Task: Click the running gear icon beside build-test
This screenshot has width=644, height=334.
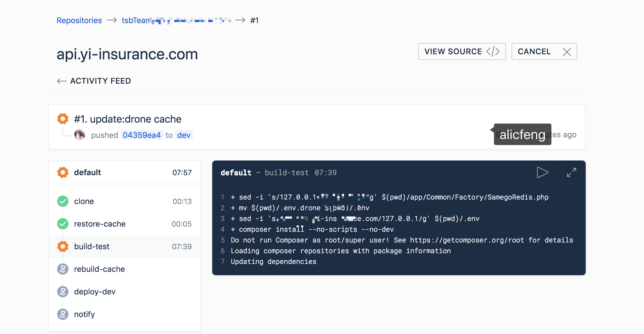Action: [x=63, y=246]
